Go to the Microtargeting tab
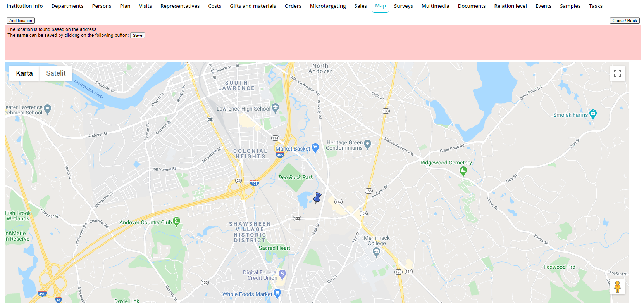This screenshot has height=303, width=644. pyautogui.click(x=328, y=6)
